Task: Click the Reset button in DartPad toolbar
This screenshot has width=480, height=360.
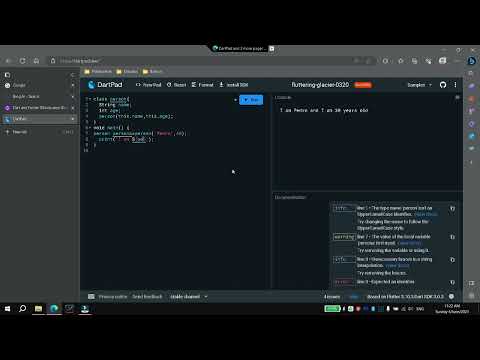Action: [176, 85]
